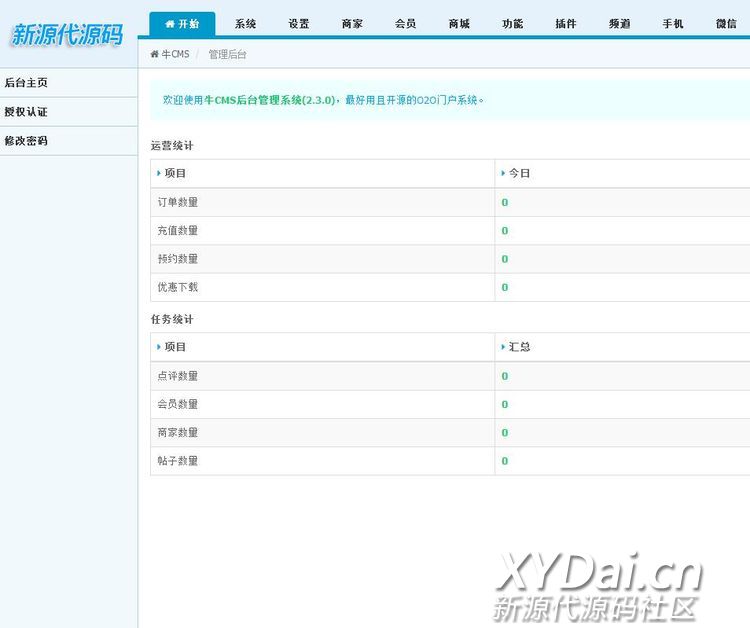Viewport: 750px width, 628px height.
Task: Switch to the 功能 tab
Action: tap(512, 24)
